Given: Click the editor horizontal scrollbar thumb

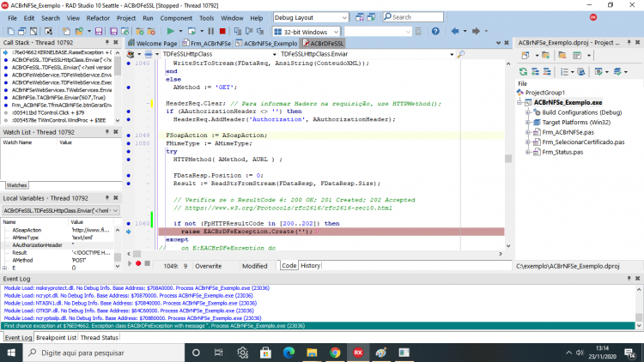Looking at the screenshot, I should click(x=137, y=254).
